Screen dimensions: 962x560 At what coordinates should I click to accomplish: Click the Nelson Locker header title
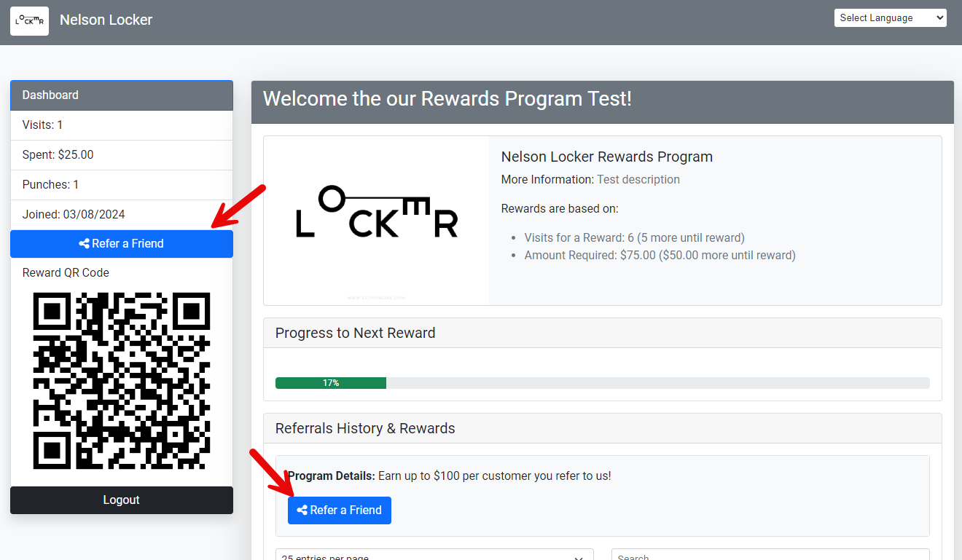click(x=106, y=20)
